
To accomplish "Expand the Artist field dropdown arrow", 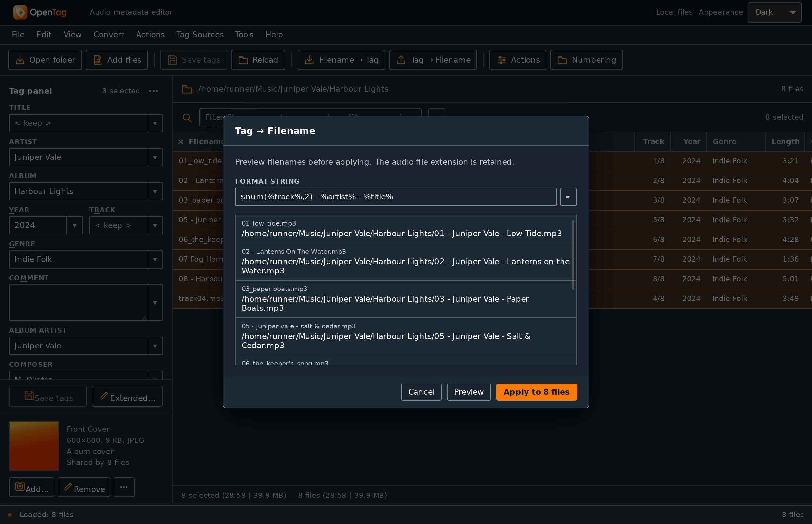I will [x=155, y=157].
